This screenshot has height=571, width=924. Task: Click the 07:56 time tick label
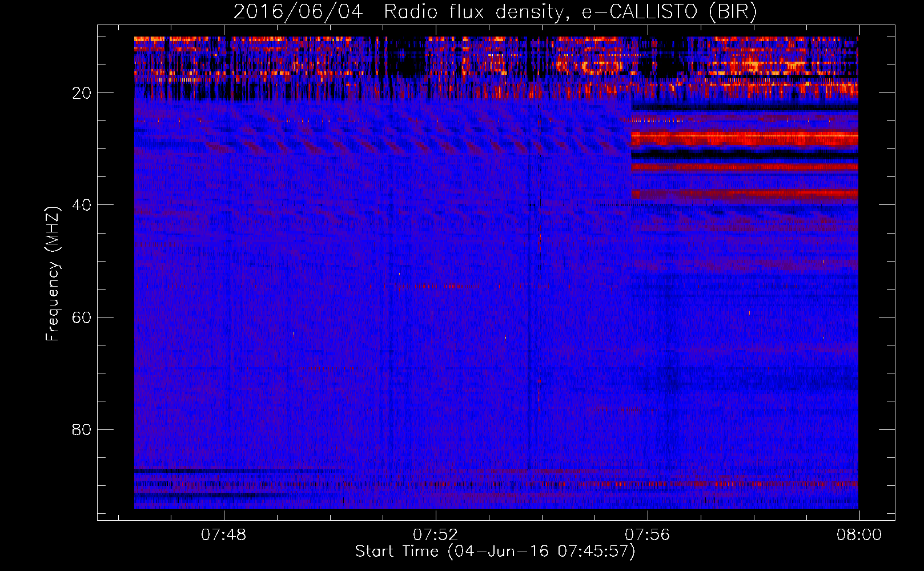[647, 535]
